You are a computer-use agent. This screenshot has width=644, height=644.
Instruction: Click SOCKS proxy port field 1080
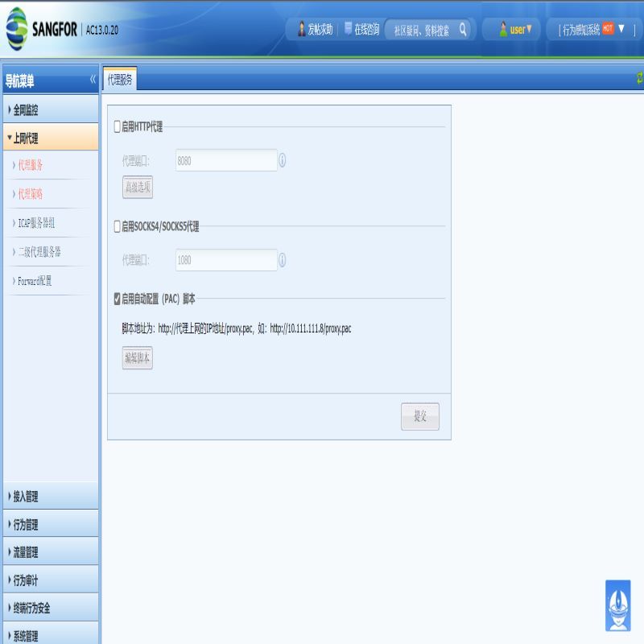point(226,260)
